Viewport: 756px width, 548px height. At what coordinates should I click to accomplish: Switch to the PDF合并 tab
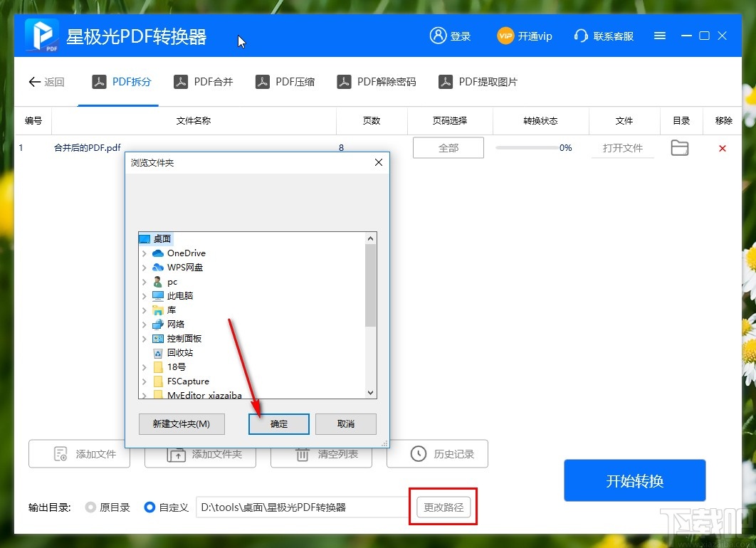204,81
